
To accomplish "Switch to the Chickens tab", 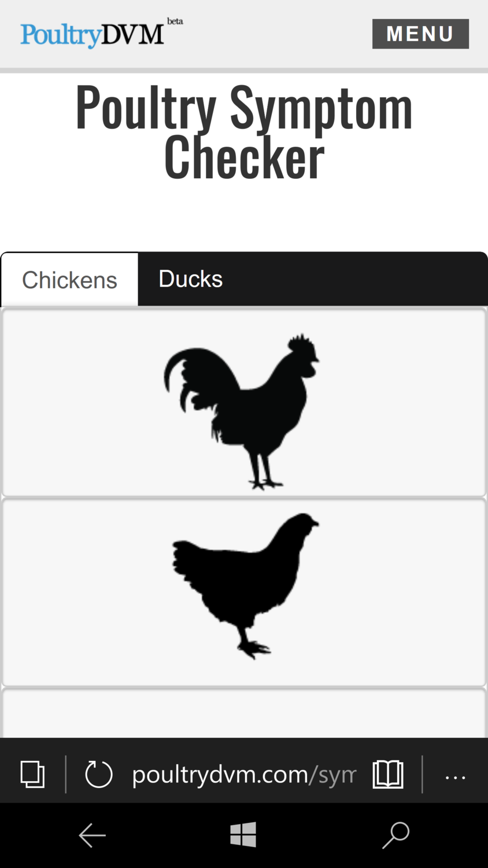I will [69, 280].
